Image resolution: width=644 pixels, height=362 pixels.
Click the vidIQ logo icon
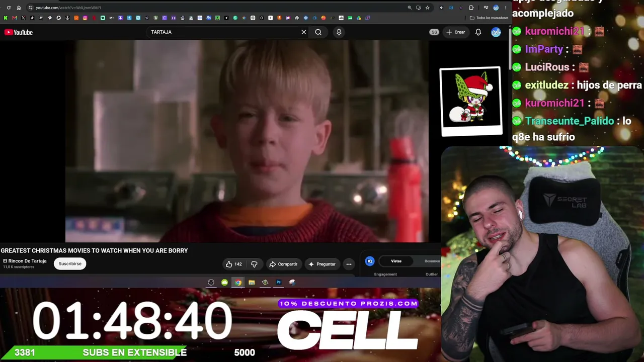[x=370, y=261]
